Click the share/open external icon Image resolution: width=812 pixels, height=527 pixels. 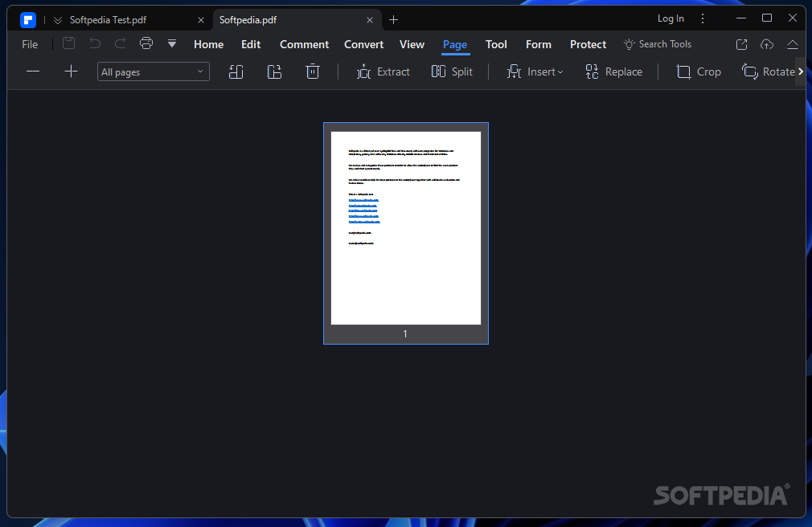tap(741, 44)
